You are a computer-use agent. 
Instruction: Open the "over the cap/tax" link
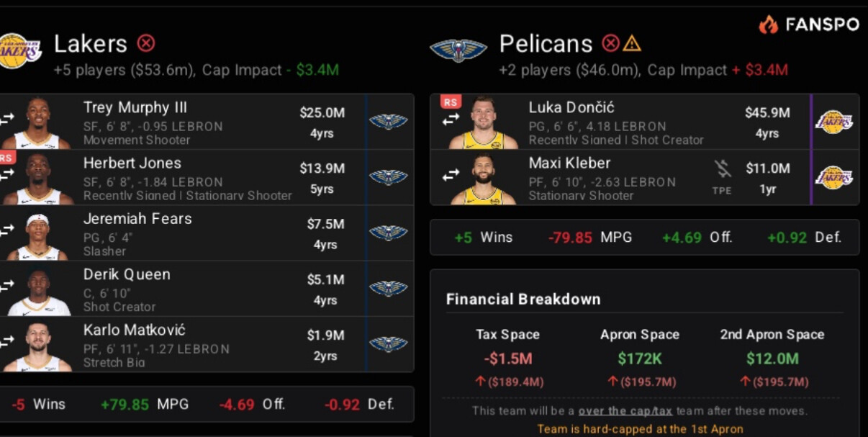pos(625,411)
